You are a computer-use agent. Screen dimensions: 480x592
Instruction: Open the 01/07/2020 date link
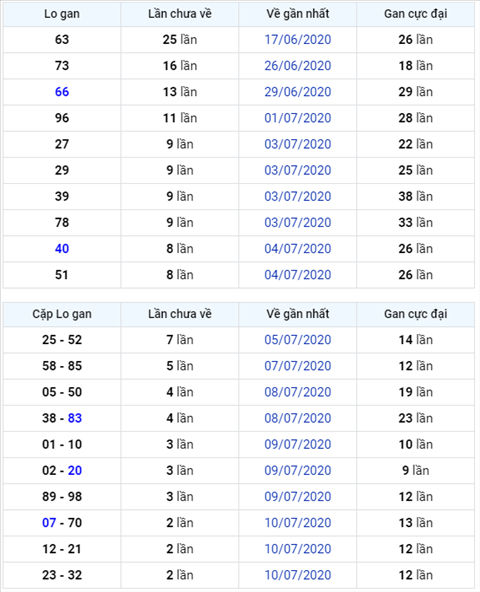click(298, 118)
